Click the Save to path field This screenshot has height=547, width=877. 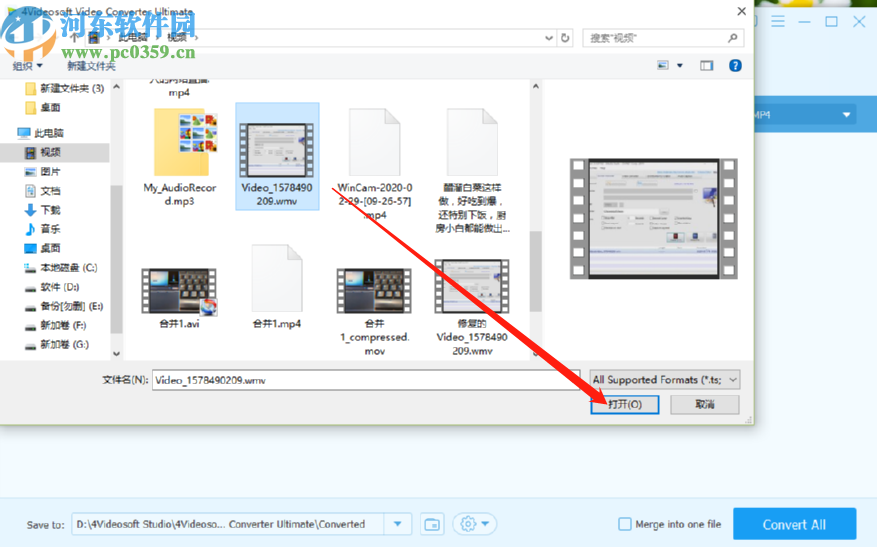click(x=228, y=524)
